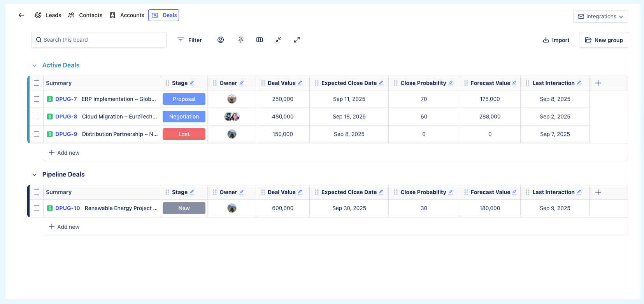
Task: Open the Integrations dropdown
Action: click(600, 16)
